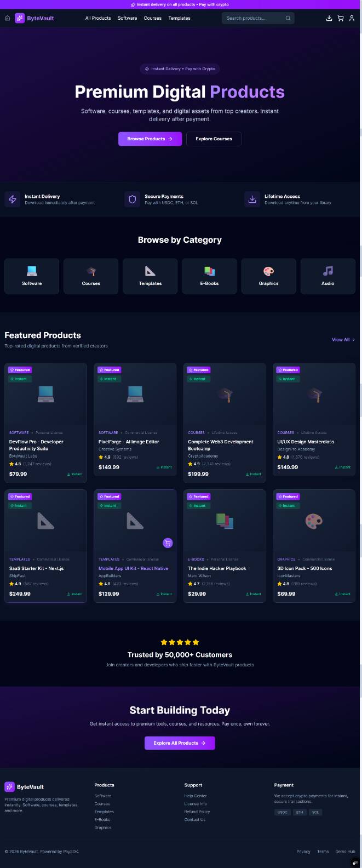Open Courses nav item
Screen dimensions: 362x868
pyautogui.click(x=152, y=18)
